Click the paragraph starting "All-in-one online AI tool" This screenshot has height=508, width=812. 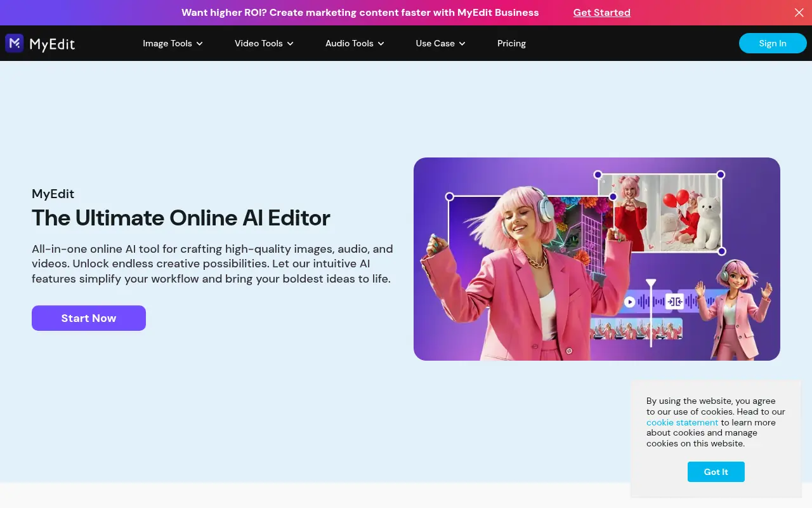(213, 264)
